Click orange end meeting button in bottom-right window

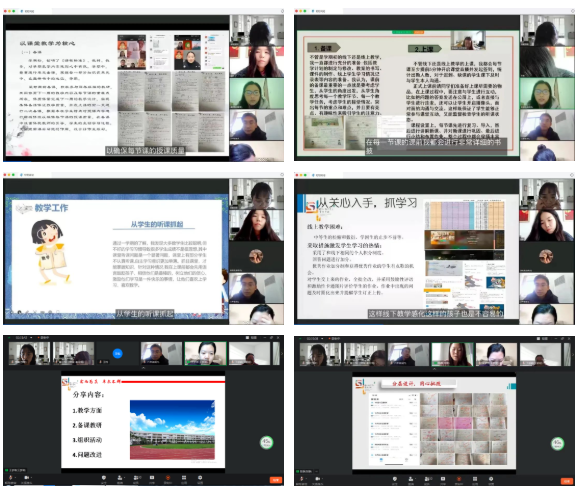[567, 481]
